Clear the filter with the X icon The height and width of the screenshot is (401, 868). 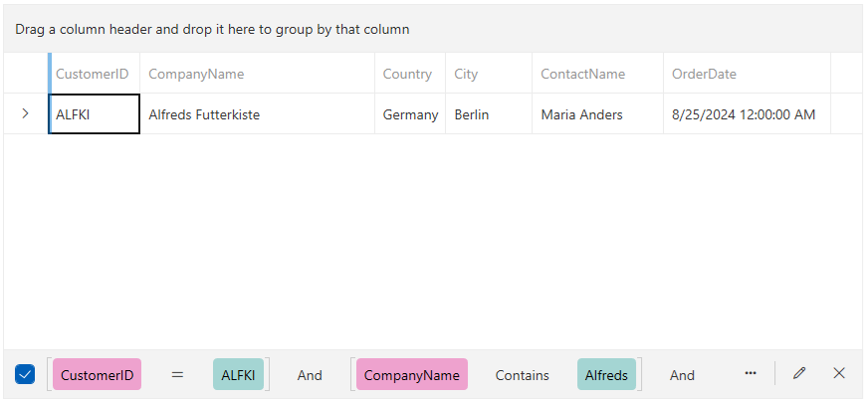[839, 373]
